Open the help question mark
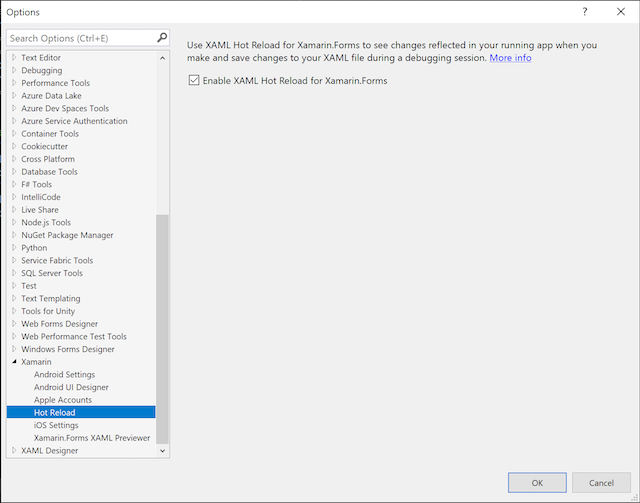 point(585,12)
